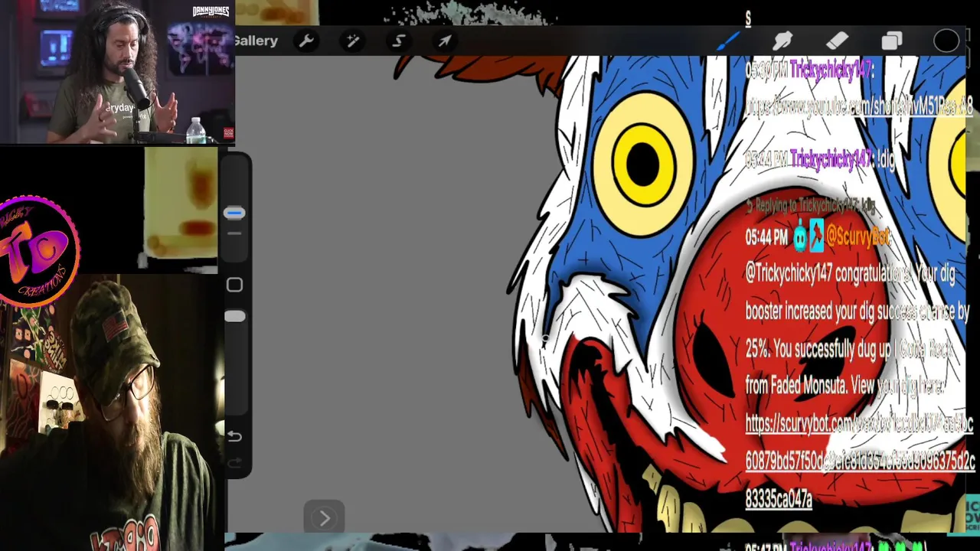Click the blue brush size slider handle
The width and height of the screenshot is (980, 551).
point(234,214)
